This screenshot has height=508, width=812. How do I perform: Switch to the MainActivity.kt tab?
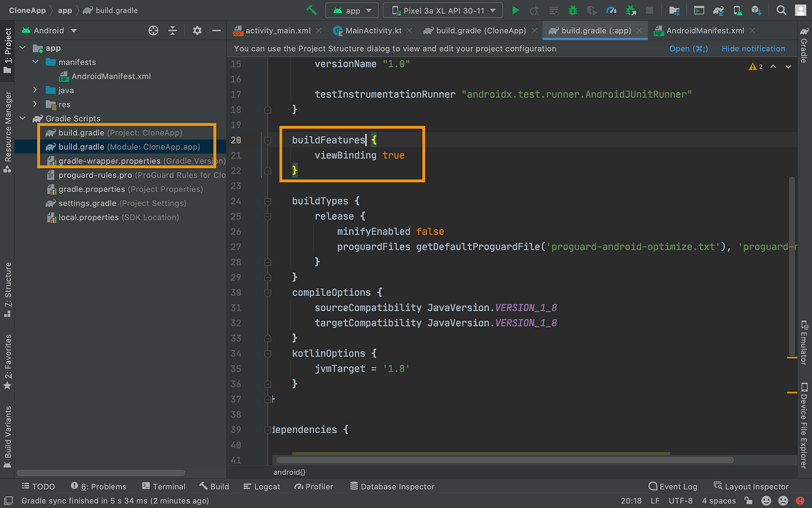(x=373, y=31)
